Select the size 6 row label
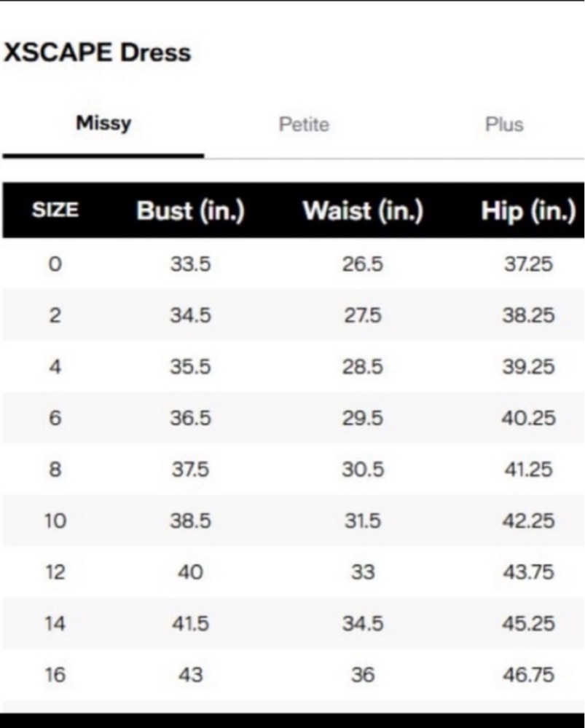The height and width of the screenshot is (728, 585). [55, 418]
